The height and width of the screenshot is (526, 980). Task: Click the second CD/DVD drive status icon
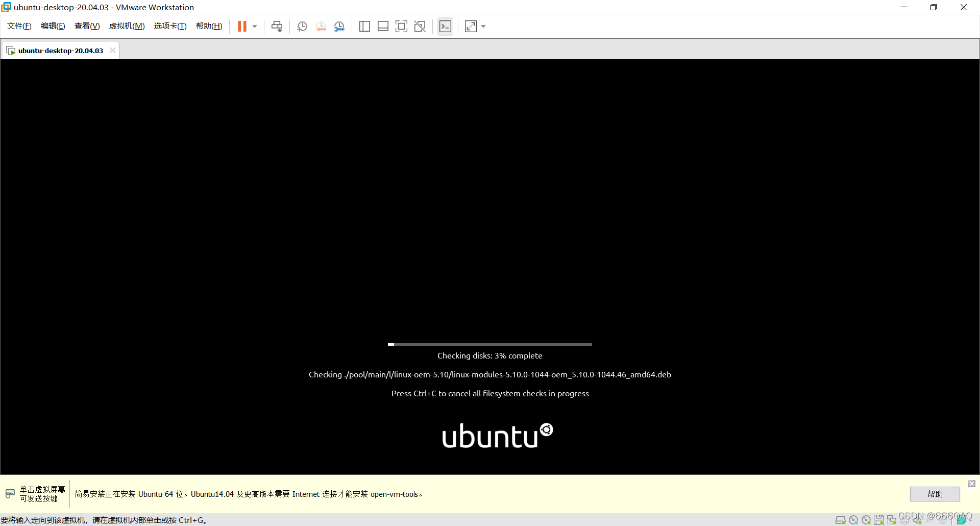(x=866, y=520)
